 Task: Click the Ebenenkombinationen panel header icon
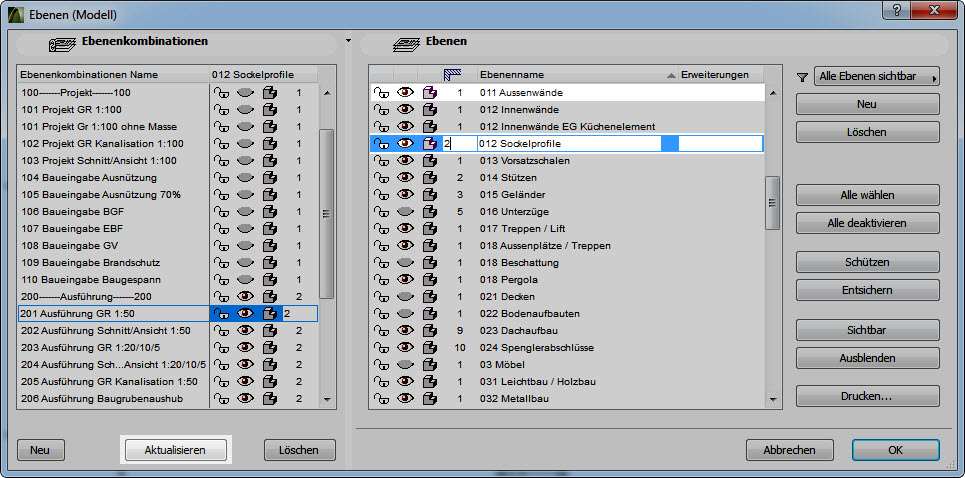[x=62, y=43]
